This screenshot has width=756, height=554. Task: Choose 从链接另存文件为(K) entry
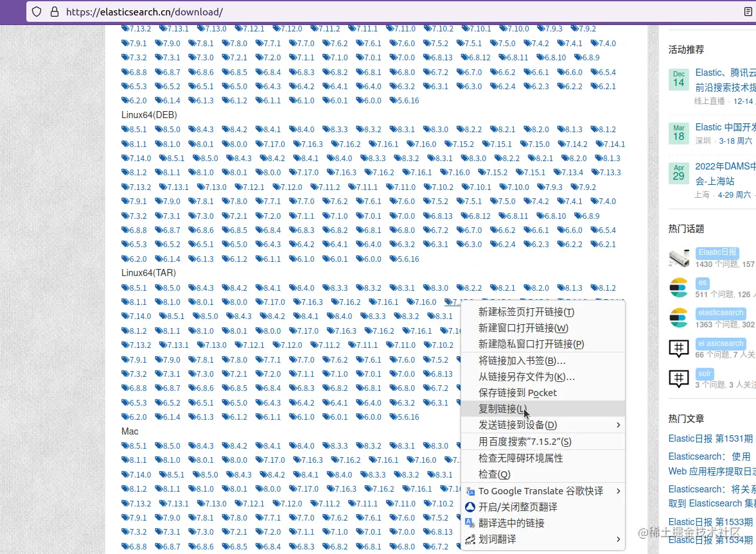(543, 377)
